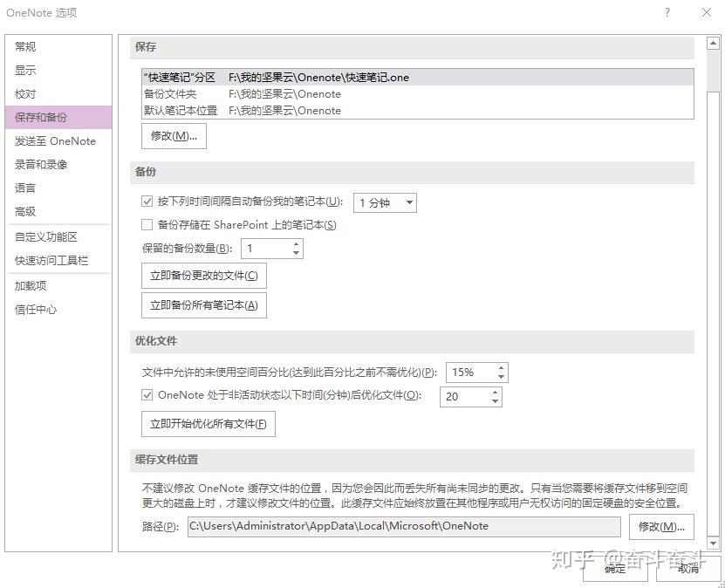
Task: Click 修改 button under save locations
Action: pyautogui.click(x=174, y=136)
